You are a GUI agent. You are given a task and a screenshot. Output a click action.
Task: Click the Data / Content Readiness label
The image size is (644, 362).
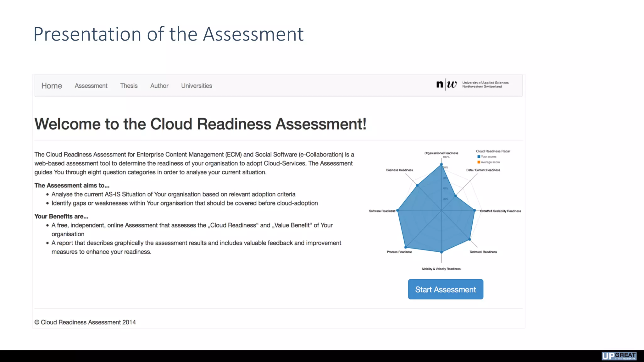483,170
